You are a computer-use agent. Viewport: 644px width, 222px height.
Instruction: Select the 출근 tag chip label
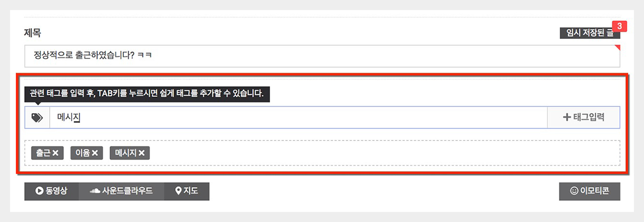tap(43, 153)
